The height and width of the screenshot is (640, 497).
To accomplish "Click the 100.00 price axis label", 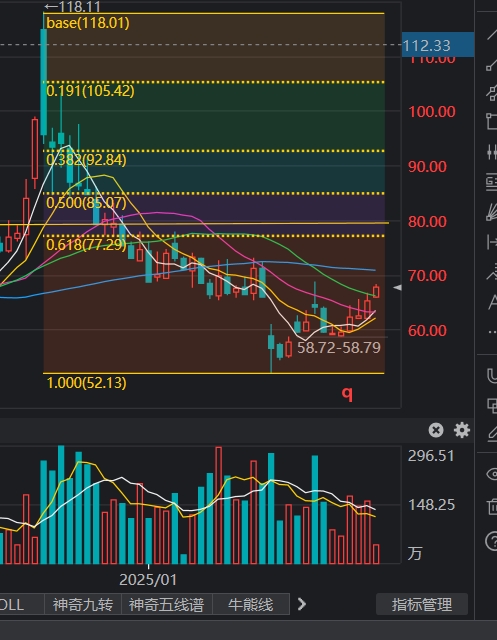I will tap(432, 112).
